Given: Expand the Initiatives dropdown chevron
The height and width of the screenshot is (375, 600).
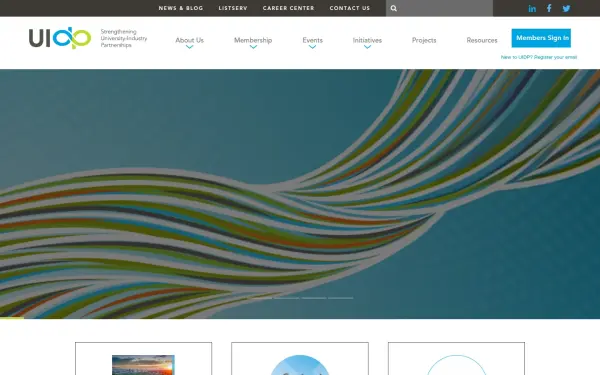Looking at the screenshot, I should click(367, 47).
